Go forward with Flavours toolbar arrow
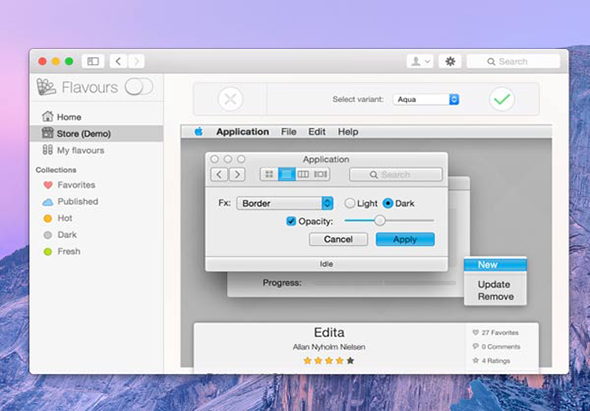The image size is (590, 411). coord(136,61)
